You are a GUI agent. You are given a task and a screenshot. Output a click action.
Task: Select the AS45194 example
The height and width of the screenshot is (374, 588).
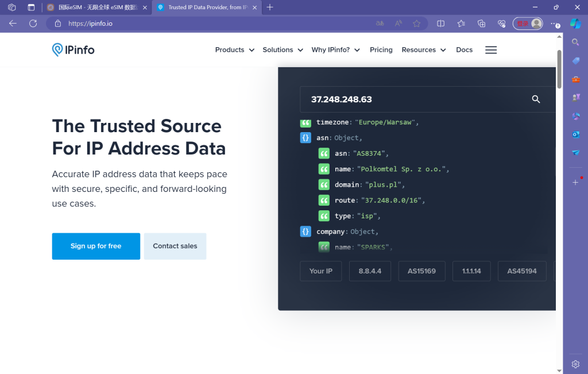tap(522, 271)
